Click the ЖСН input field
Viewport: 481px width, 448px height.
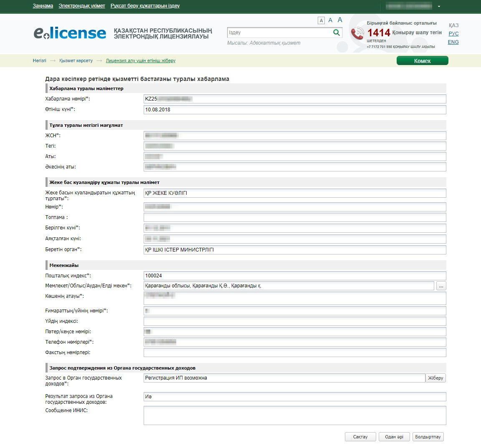295,136
